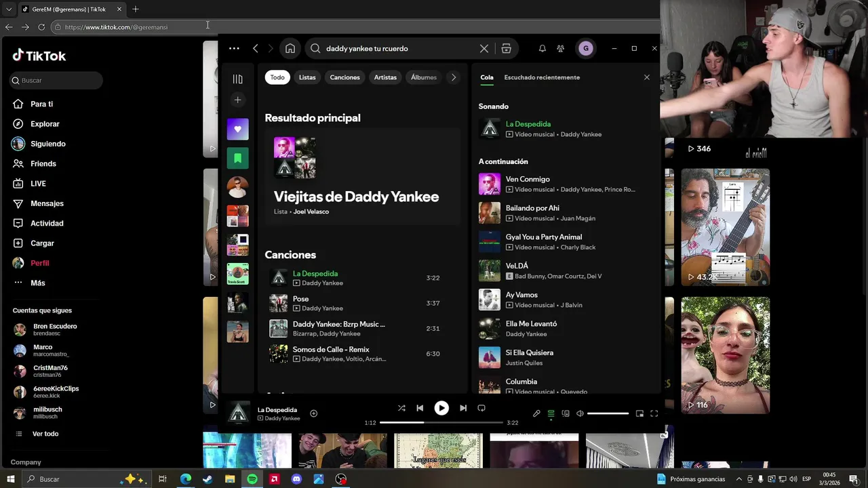Select the Listas filter chip
This screenshot has height=488, width=868.
pyautogui.click(x=307, y=77)
